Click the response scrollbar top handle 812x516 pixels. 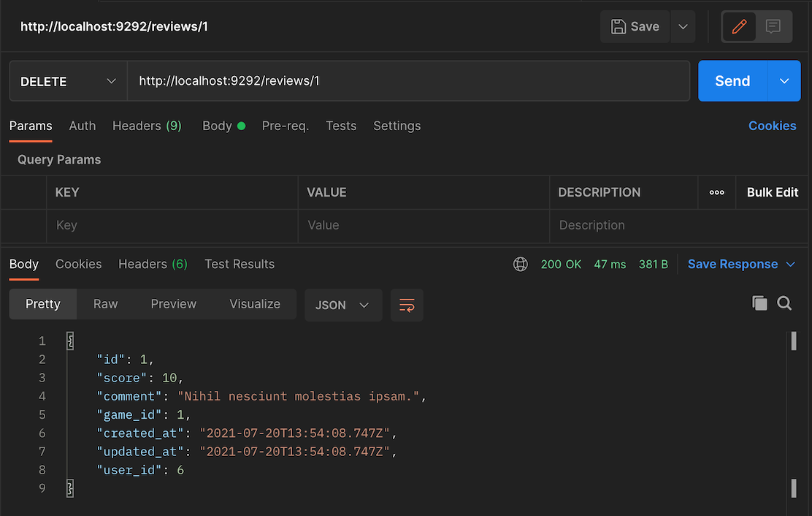click(793, 341)
